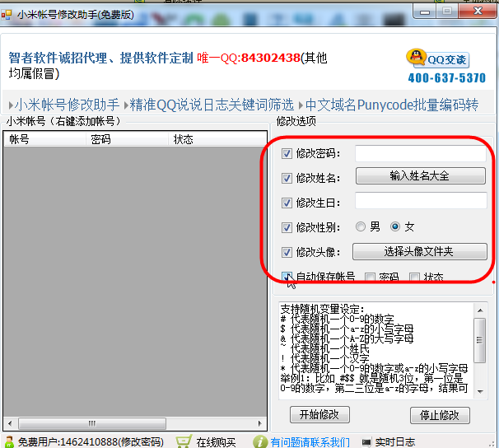Screen dimensions: 499x448
Task: Click the 状态 column header
Action: click(217, 139)
